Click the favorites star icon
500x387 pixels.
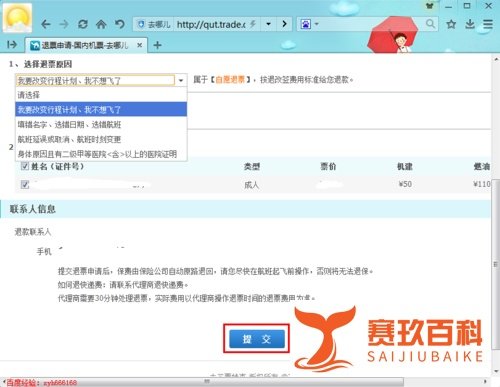pyautogui.click(x=451, y=24)
